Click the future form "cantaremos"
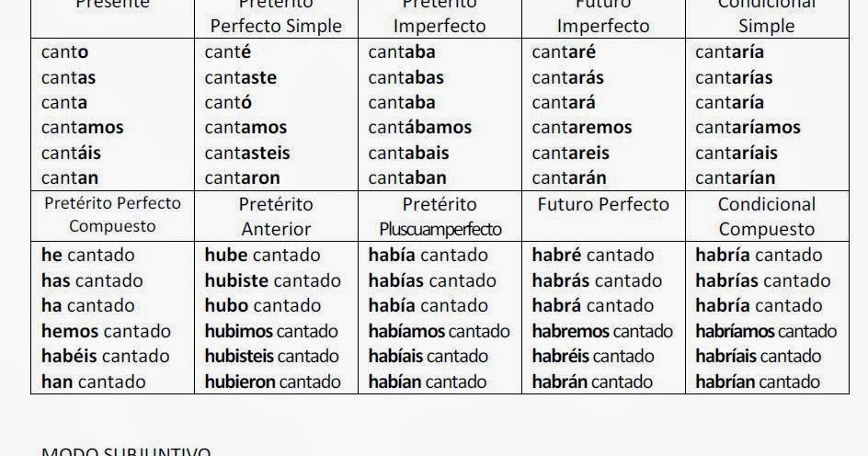The width and height of the screenshot is (868, 456). 582,128
